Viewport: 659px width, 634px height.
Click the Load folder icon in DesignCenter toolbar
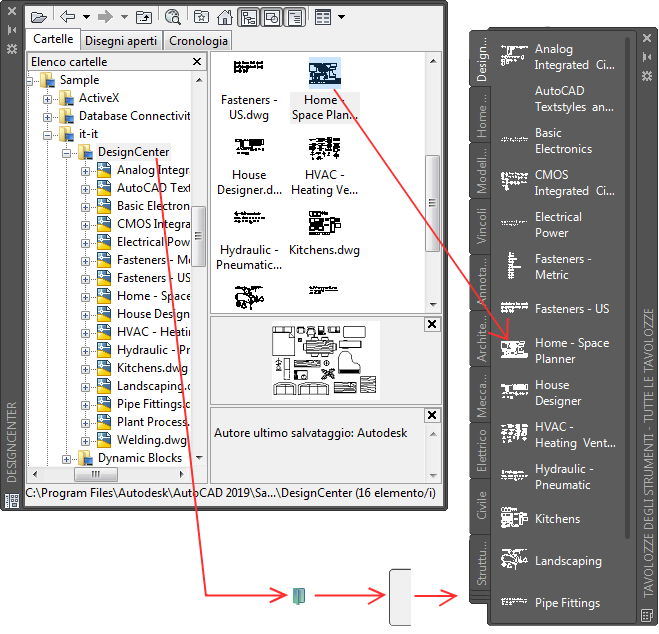39,17
